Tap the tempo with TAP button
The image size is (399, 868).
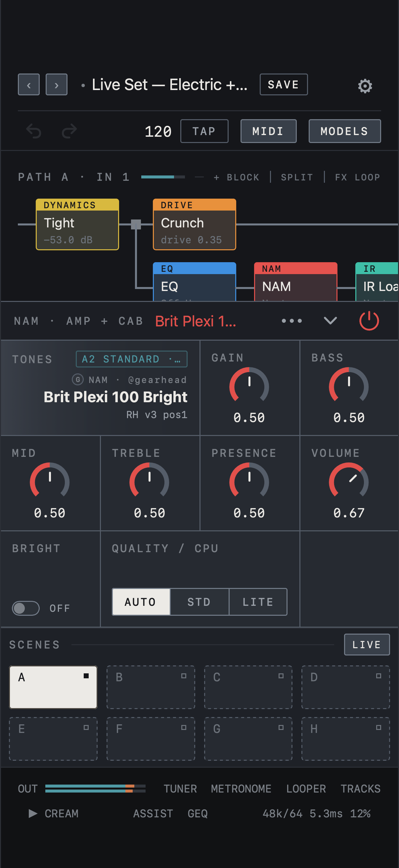pos(204,131)
